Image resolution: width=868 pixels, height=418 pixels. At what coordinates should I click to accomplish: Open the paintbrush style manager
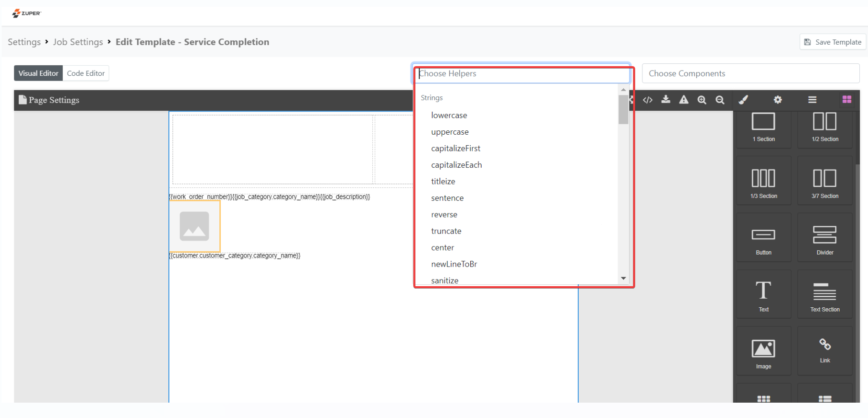point(743,100)
